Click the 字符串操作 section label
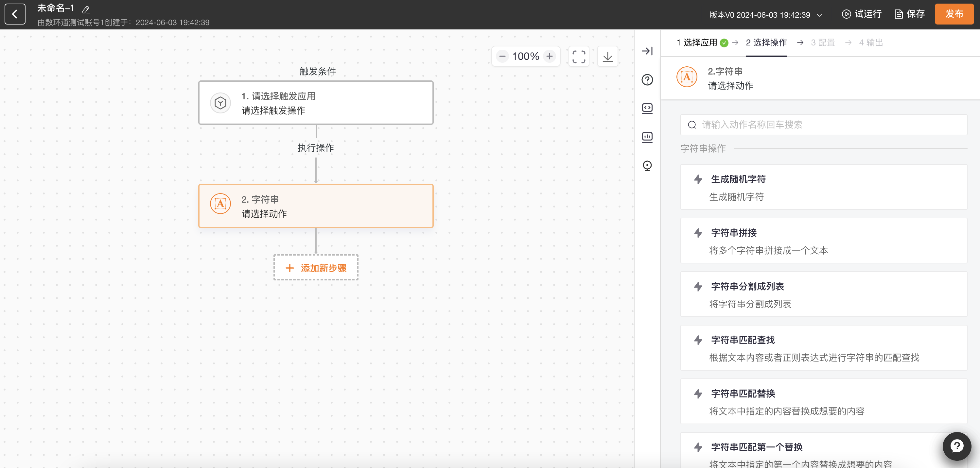This screenshot has width=980, height=468. point(703,148)
